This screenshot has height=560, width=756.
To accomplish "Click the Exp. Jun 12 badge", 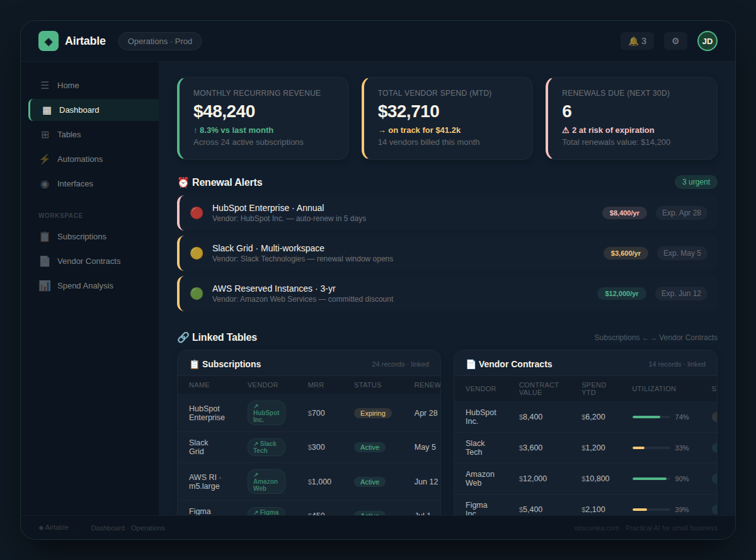I will click(681, 294).
